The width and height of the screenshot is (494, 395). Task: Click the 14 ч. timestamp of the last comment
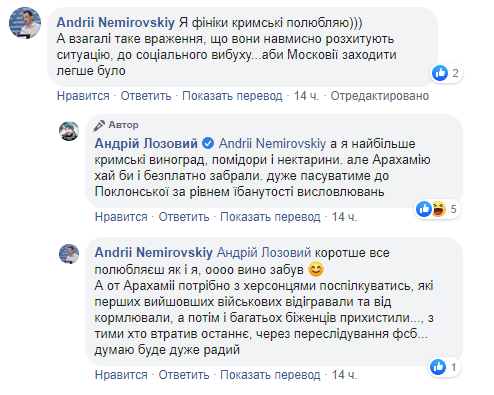coord(344,375)
